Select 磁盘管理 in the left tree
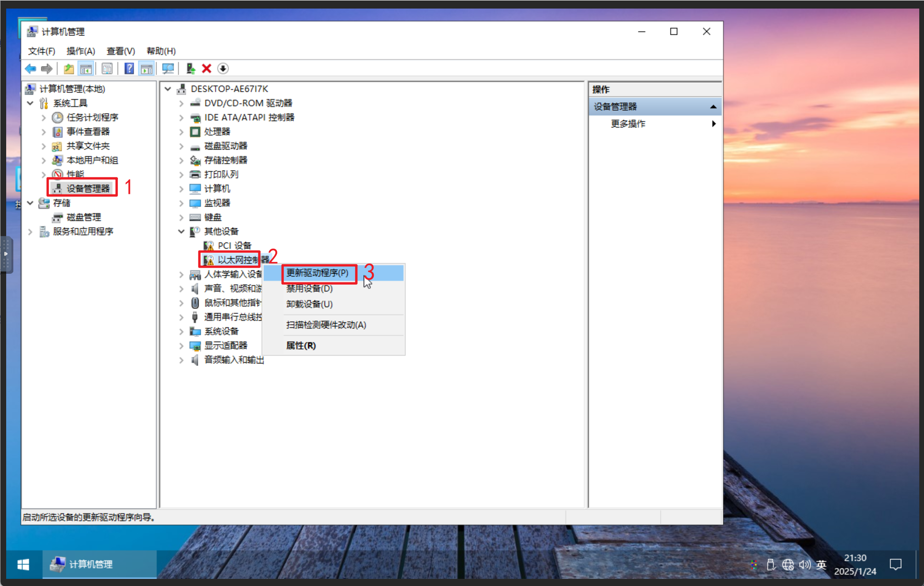The image size is (924, 586). click(x=84, y=217)
